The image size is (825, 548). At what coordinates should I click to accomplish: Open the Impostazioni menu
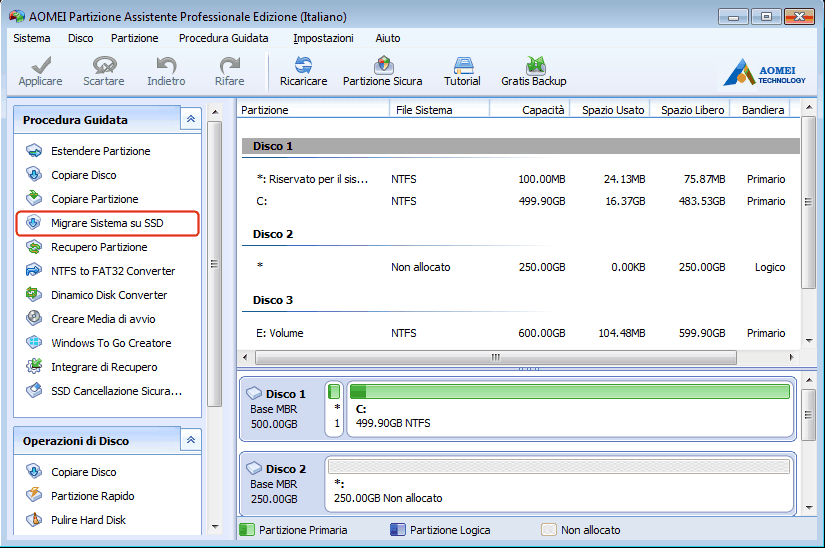pyautogui.click(x=323, y=38)
